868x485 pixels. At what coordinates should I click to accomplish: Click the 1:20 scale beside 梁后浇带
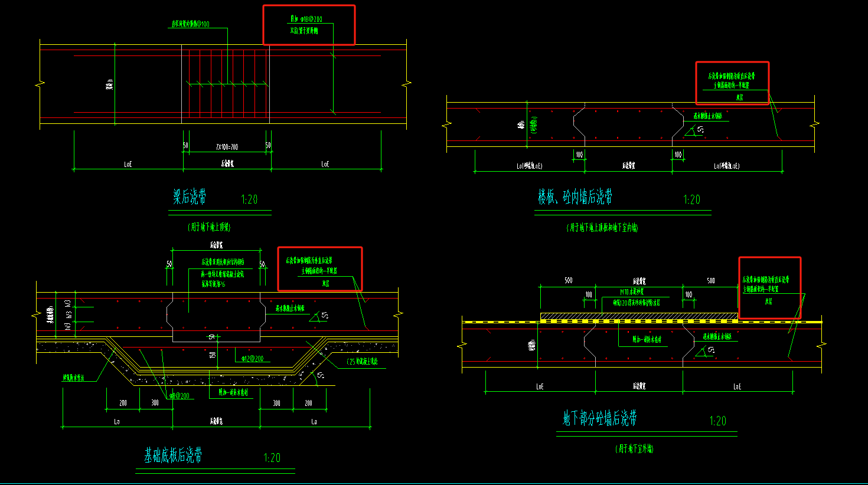click(249, 199)
